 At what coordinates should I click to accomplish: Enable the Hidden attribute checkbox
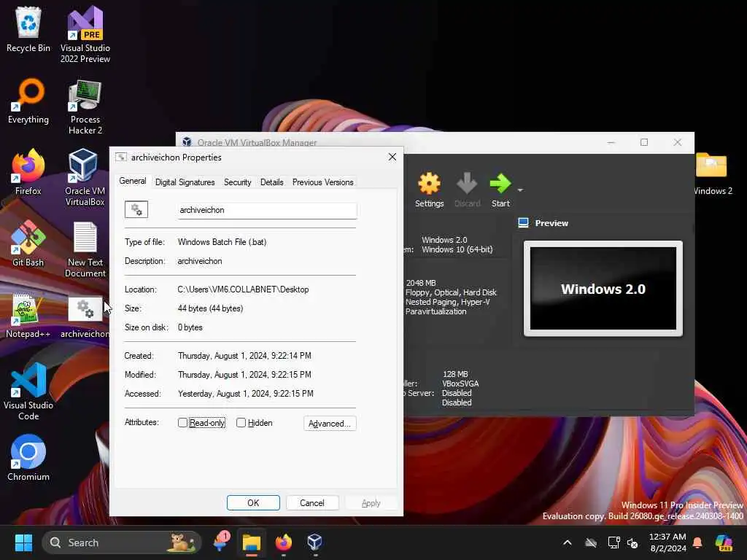pos(241,422)
